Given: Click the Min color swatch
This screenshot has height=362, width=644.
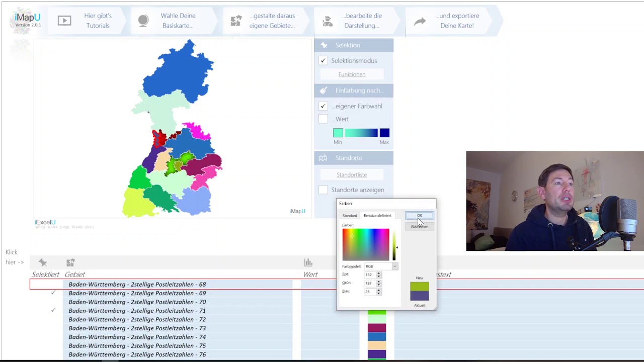Looking at the screenshot, I should (x=338, y=133).
